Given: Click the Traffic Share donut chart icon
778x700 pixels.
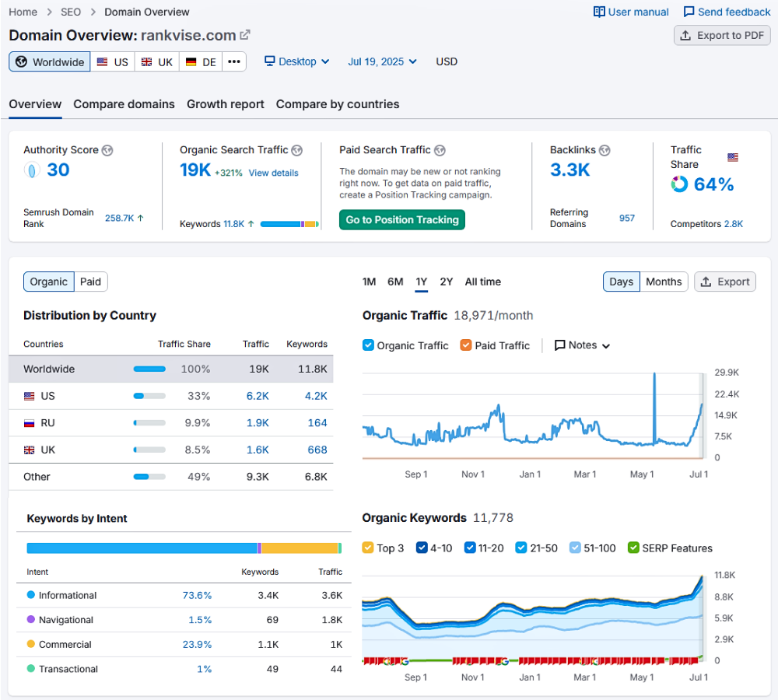Looking at the screenshot, I should point(679,184).
